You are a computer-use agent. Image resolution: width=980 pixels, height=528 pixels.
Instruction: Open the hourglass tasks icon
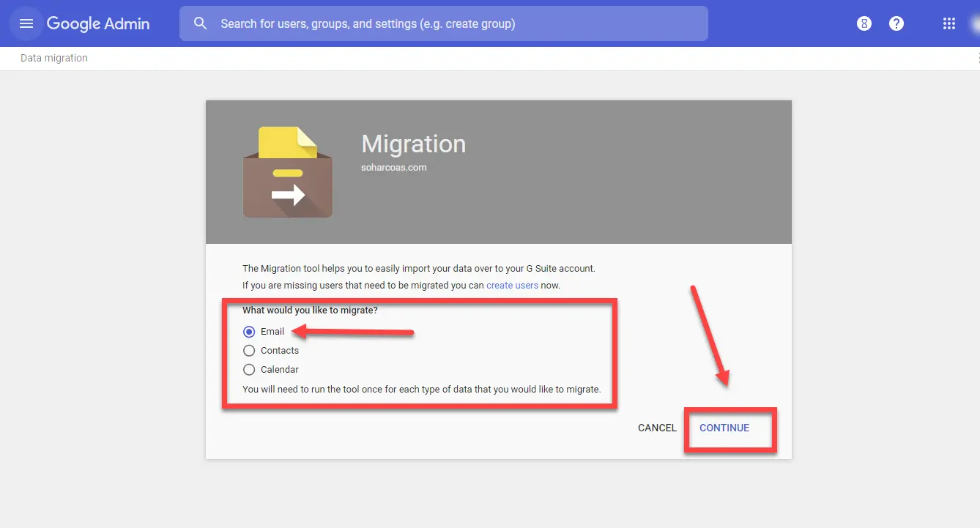click(x=864, y=23)
